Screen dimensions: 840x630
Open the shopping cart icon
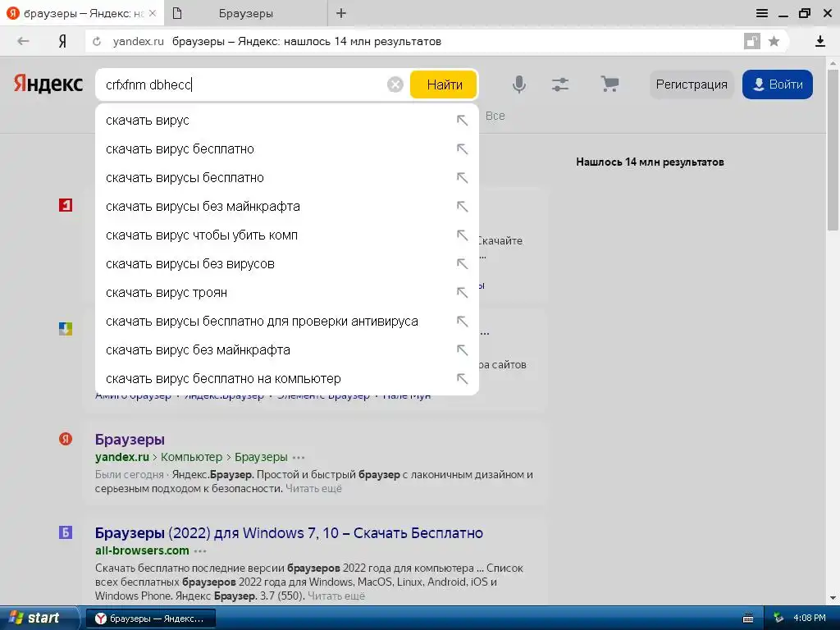pos(609,84)
